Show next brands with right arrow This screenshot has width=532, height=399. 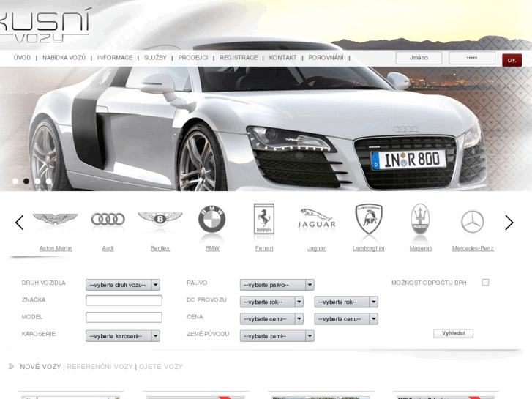(x=509, y=223)
